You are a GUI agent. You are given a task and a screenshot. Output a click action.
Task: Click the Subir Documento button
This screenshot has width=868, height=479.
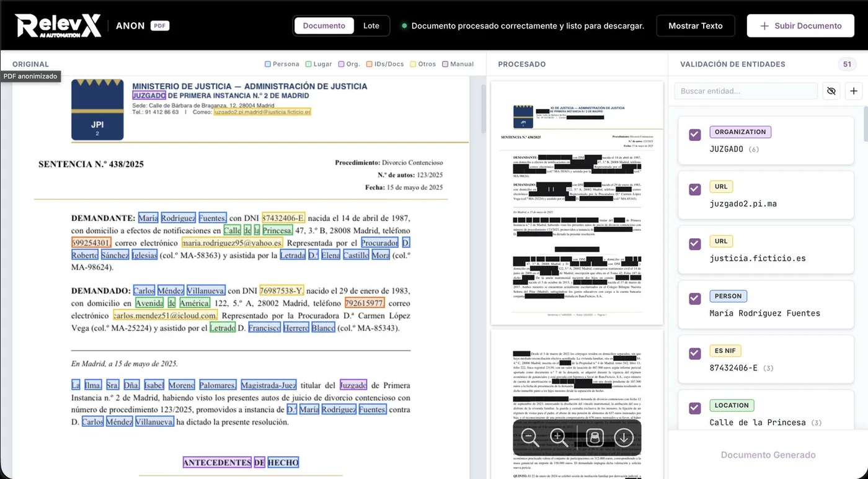800,26
